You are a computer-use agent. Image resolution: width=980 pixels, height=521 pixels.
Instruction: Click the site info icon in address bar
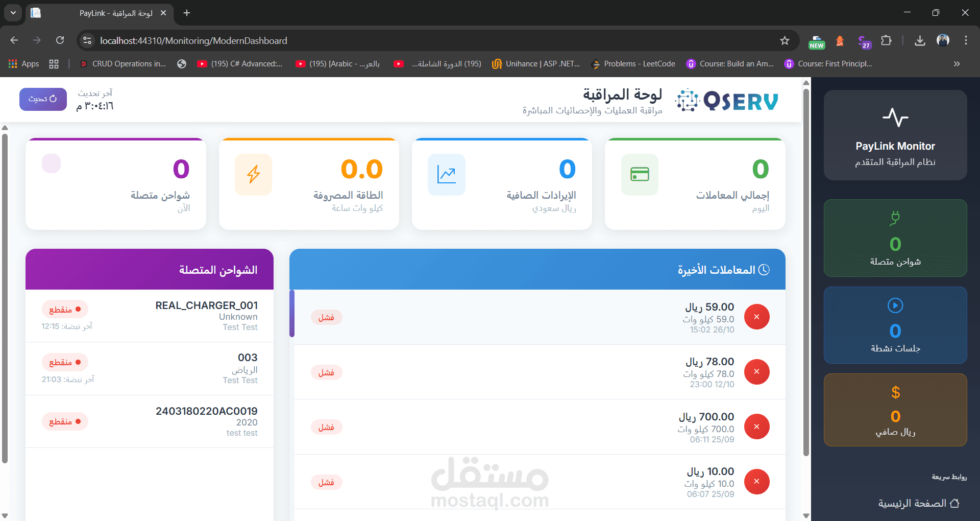tap(87, 40)
